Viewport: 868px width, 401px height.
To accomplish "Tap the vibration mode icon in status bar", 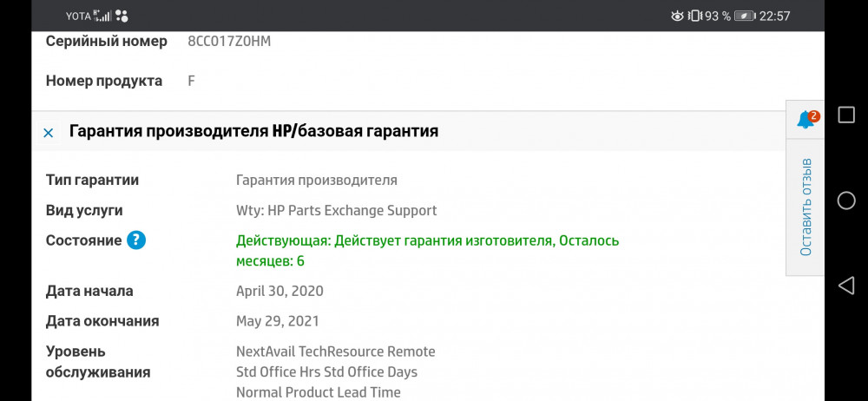I will (694, 16).
